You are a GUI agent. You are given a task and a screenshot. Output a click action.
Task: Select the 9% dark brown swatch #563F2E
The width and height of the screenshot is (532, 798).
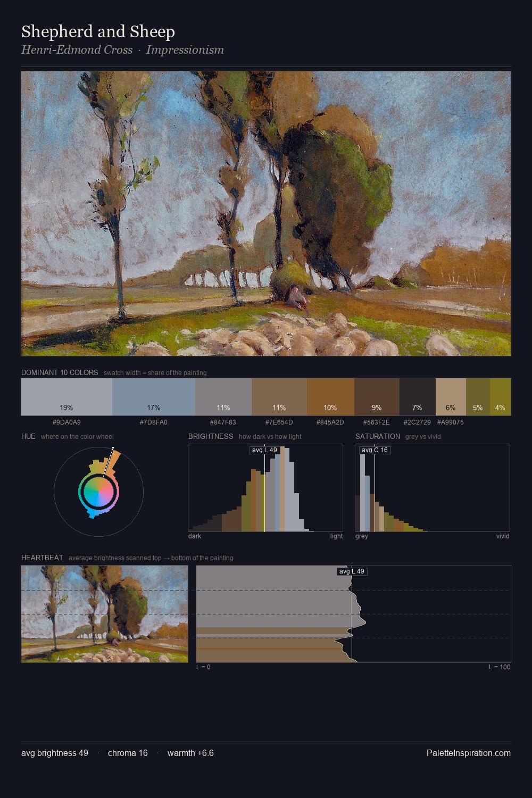tap(377, 397)
